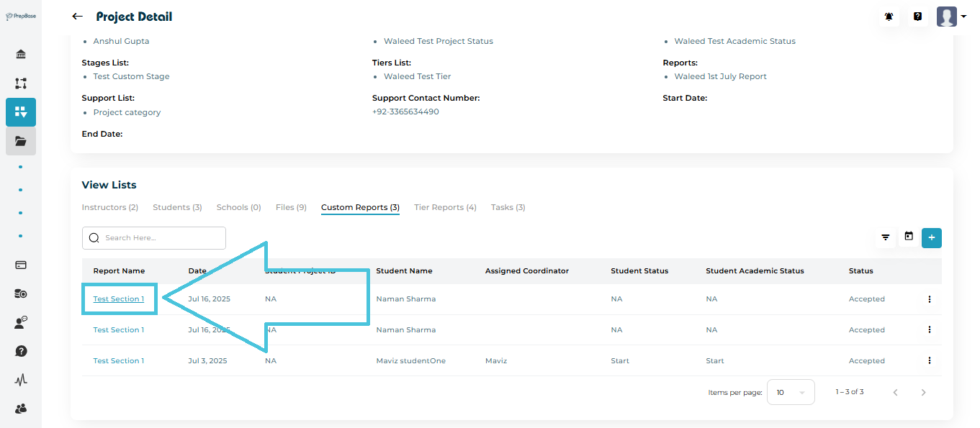Open three-dot menu for Maviz studentOne row

pyautogui.click(x=929, y=361)
